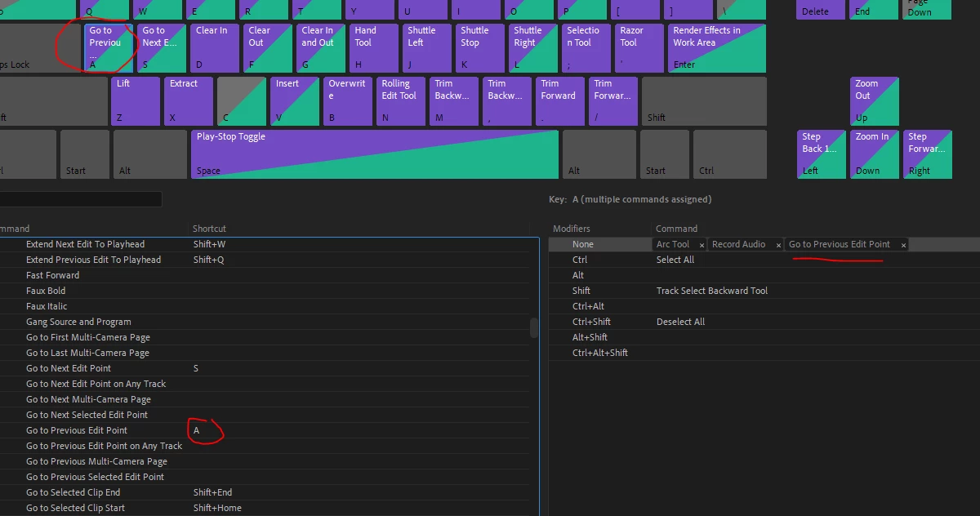Select the Render Effects in Work Area Enter key
The width and height of the screenshot is (980, 516).
click(x=717, y=48)
